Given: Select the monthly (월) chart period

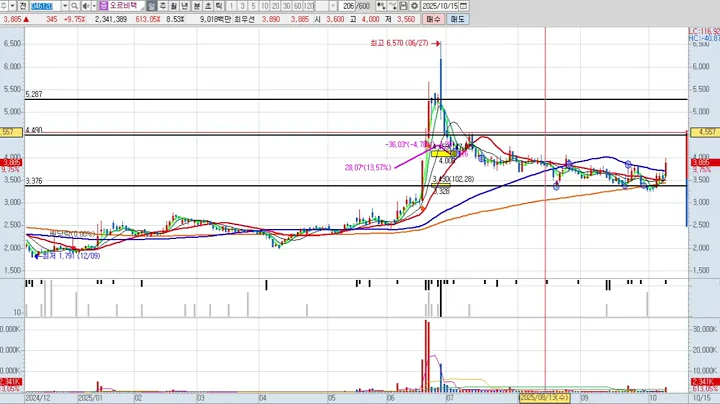Looking at the screenshot, I should point(174,6).
